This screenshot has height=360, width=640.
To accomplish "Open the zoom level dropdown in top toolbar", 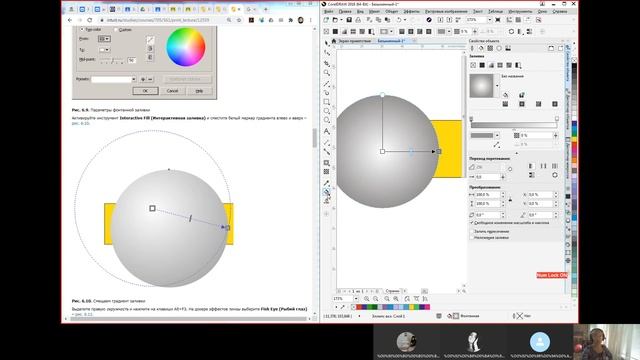I will [489, 20].
